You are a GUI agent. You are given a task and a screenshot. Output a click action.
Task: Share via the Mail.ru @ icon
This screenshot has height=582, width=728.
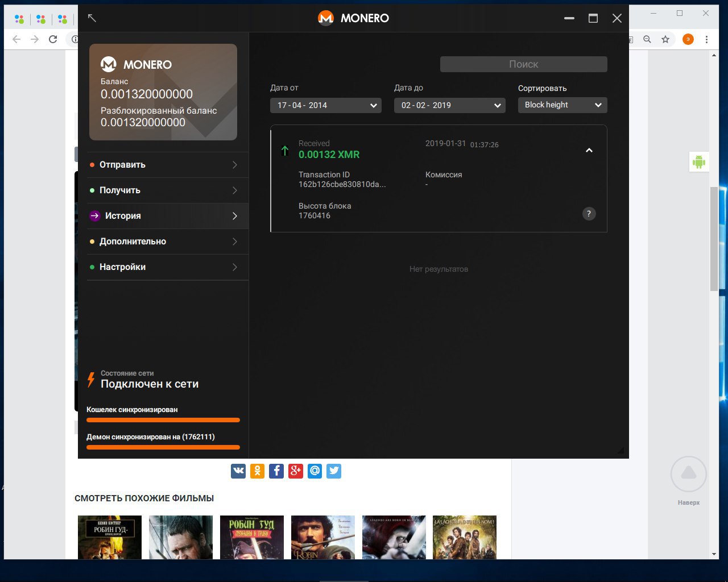coord(315,471)
